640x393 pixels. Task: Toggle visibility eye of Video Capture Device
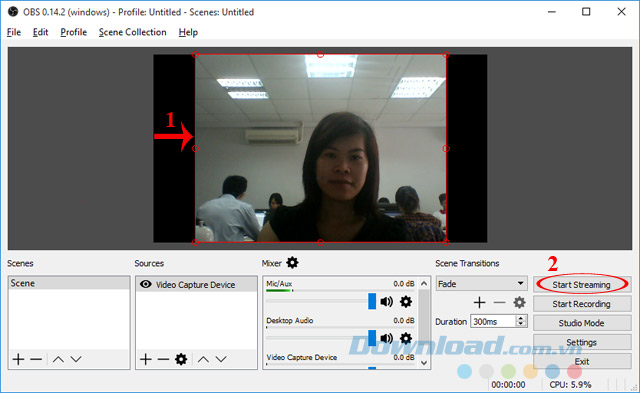click(x=145, y=284)
